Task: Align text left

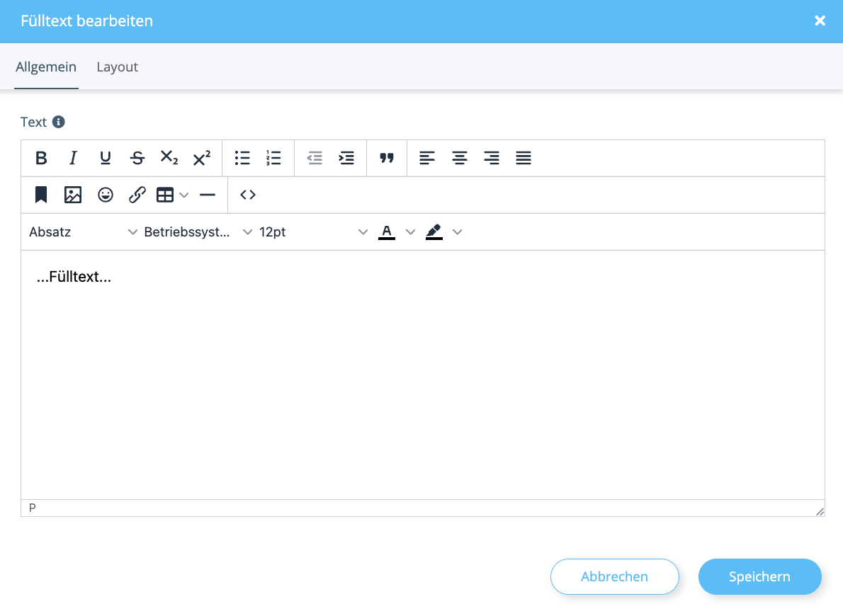Action: (427, 158)
